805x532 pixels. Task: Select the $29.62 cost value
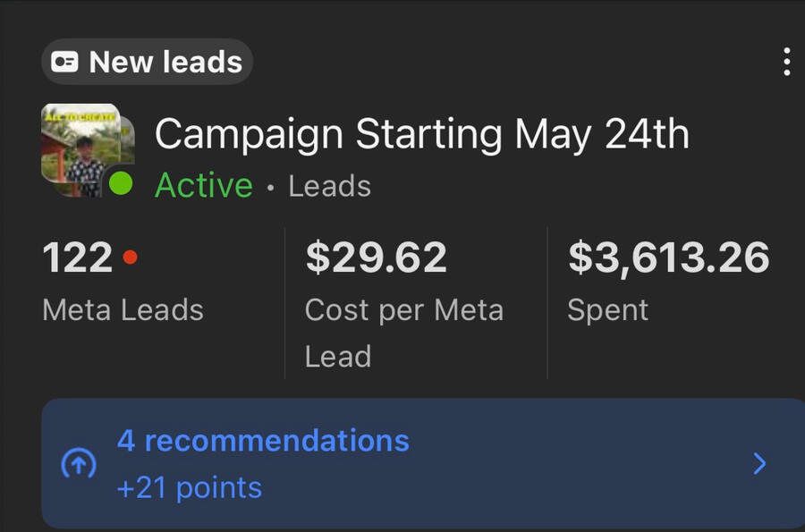376,258
